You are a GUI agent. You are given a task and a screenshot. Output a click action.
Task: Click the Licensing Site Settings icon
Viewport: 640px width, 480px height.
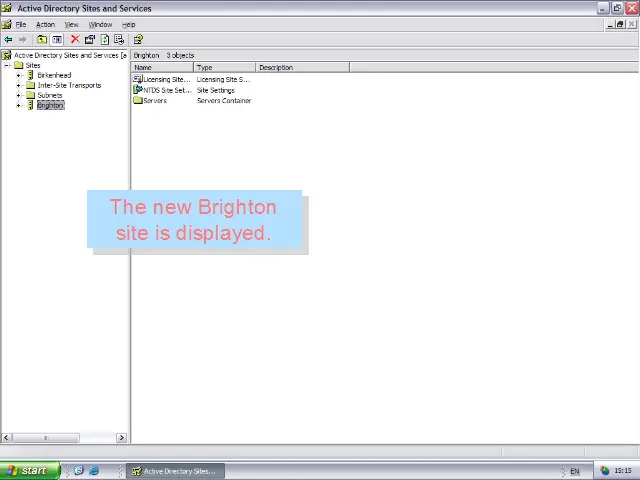point(138,79)
